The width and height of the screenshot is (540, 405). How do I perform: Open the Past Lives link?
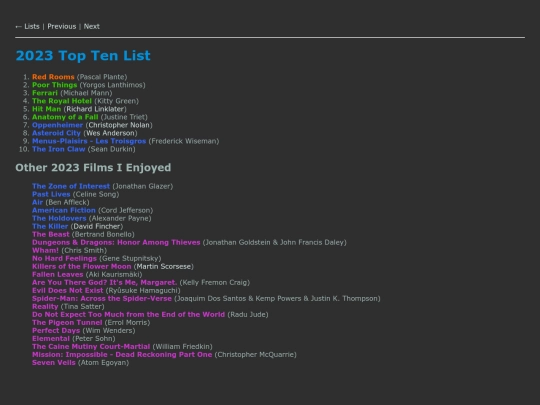pos(51,194)
